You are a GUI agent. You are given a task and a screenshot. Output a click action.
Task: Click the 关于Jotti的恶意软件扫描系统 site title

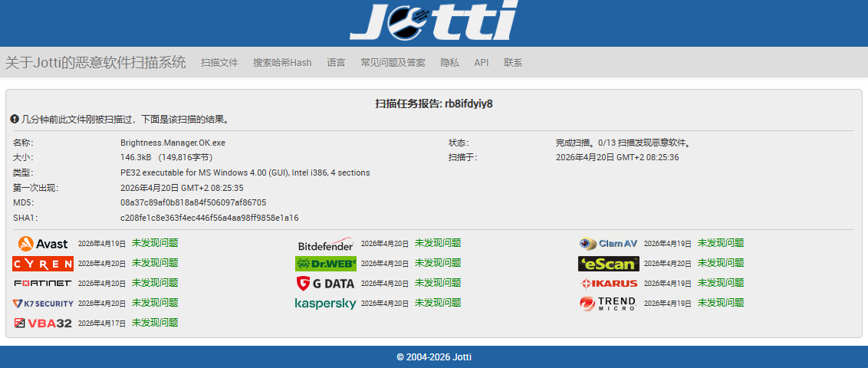pos(96,62)
